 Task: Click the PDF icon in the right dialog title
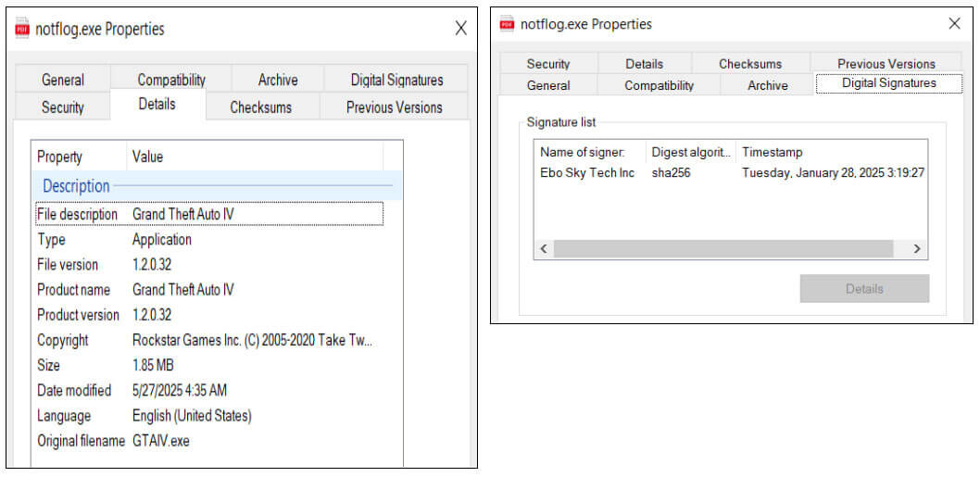coord(507,24)
